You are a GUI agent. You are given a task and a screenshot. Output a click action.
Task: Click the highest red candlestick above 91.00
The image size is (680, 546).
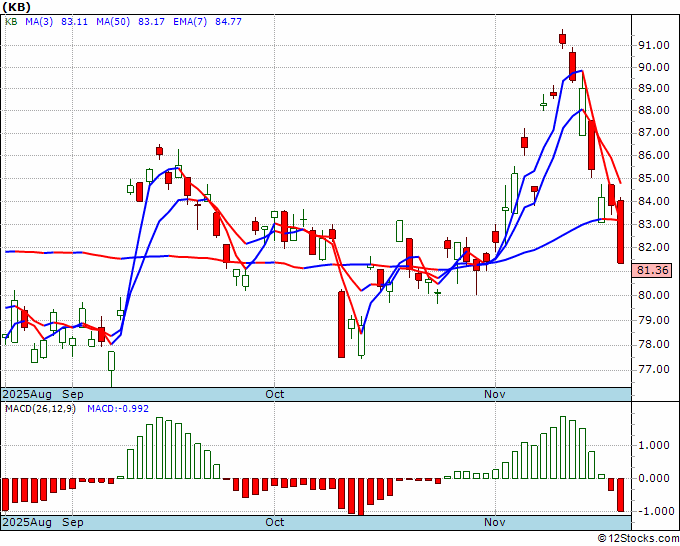(x=562, y=38)
